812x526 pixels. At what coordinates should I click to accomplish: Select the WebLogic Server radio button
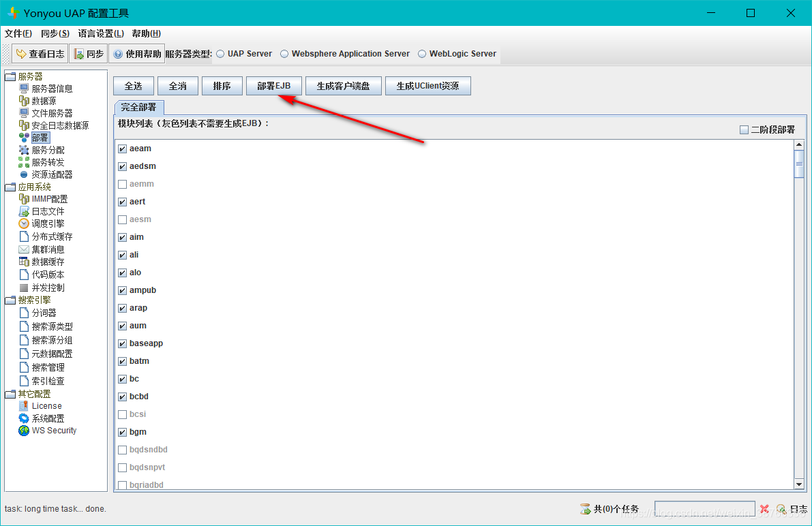click(x=422, y=54)
